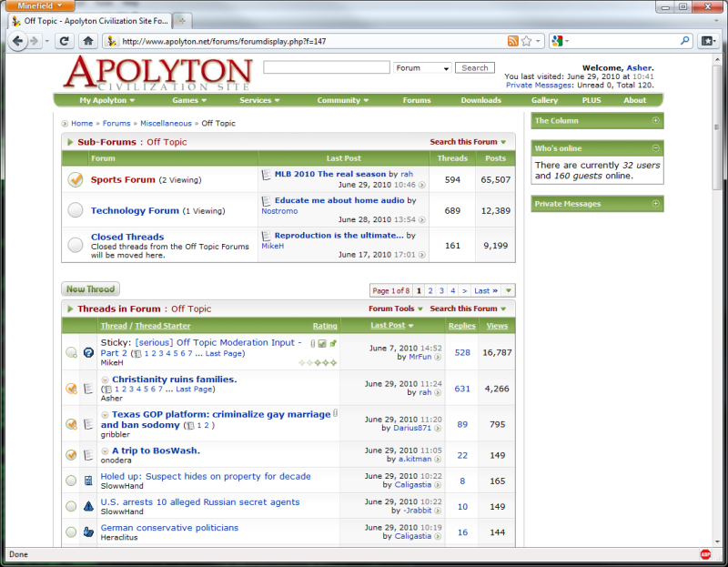
Task: Click the Adblock Plus icon in status bar
Action: pos(705,554)
